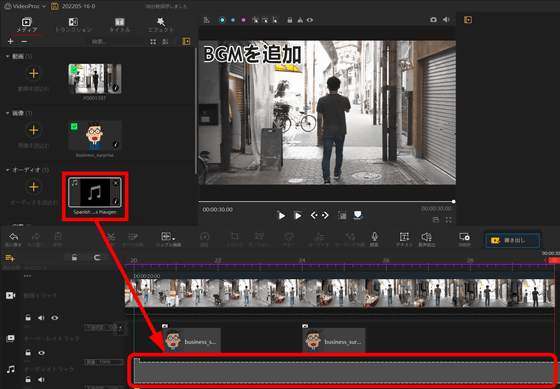Screen dimensions: 560x389
Task: Click the undo (元に戻す) button
Action: coord(14,239)
